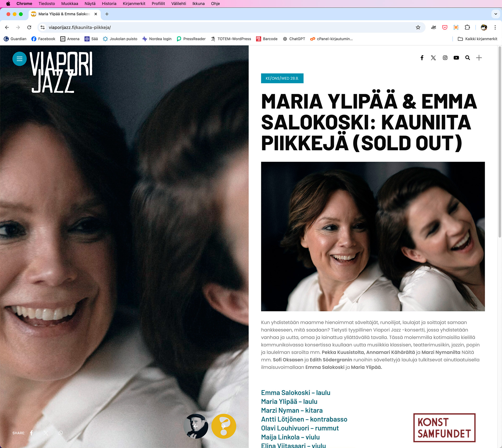Open the X (Twitter) icon in header
Image resolution: width=502 pixels, height=448 pixels.
[x=433, y=58]
